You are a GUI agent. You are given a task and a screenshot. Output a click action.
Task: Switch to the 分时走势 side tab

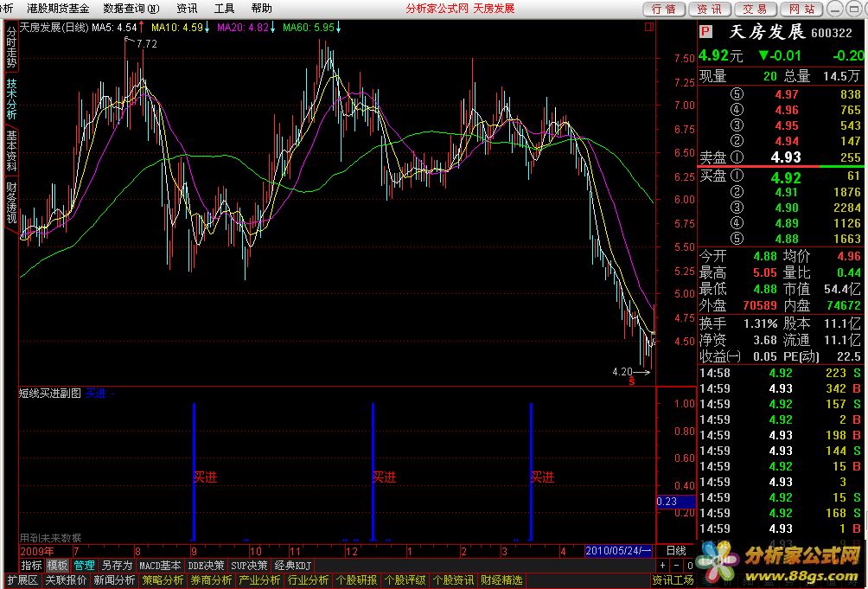click(11, 48)
